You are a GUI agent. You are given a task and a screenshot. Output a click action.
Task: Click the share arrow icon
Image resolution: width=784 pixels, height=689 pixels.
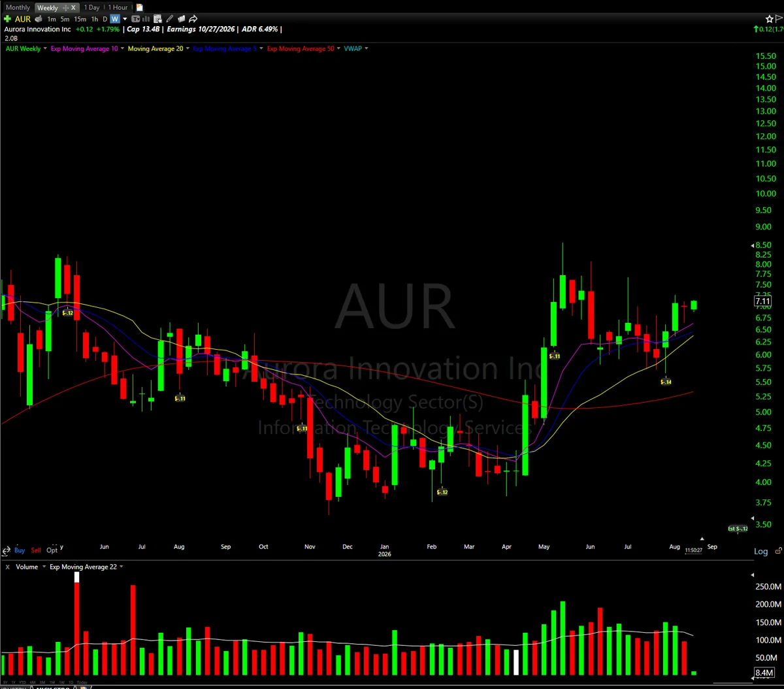click(x=193, y=19)
